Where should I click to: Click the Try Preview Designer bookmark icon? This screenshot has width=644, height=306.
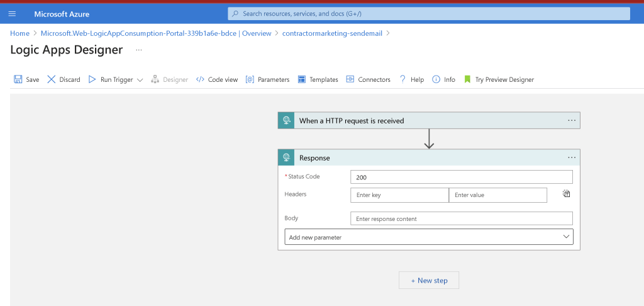click(467, 79)
